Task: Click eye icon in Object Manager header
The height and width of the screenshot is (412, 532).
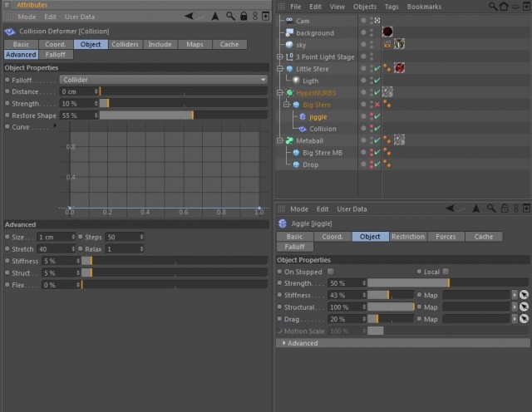Action: coord(515,7)
